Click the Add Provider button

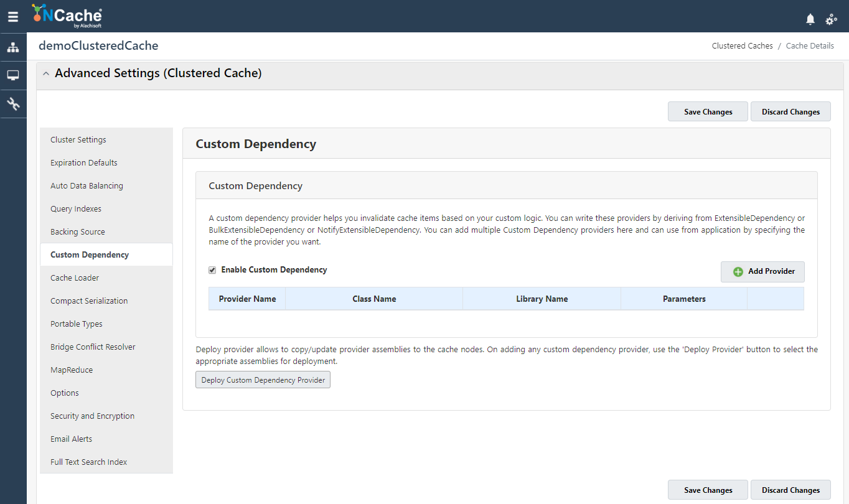pos(762,272)
